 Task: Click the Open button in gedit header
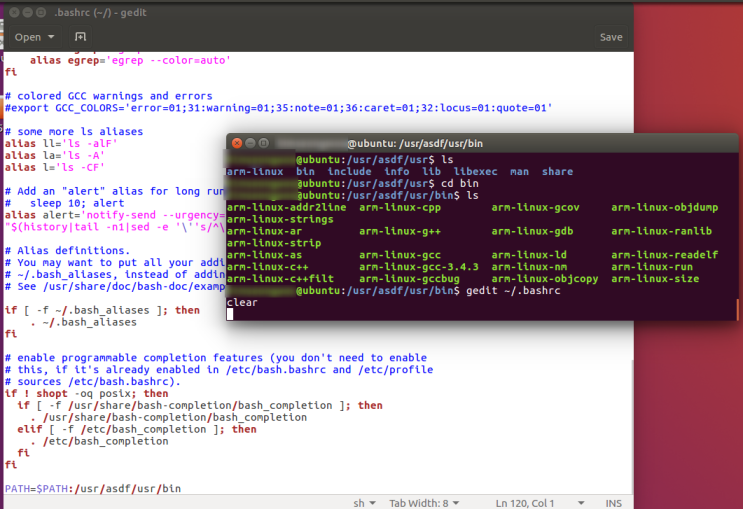tap(28, 37)
